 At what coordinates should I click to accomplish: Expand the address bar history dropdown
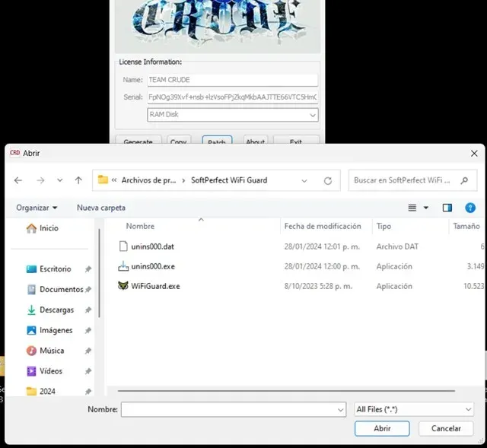point(304,181)
